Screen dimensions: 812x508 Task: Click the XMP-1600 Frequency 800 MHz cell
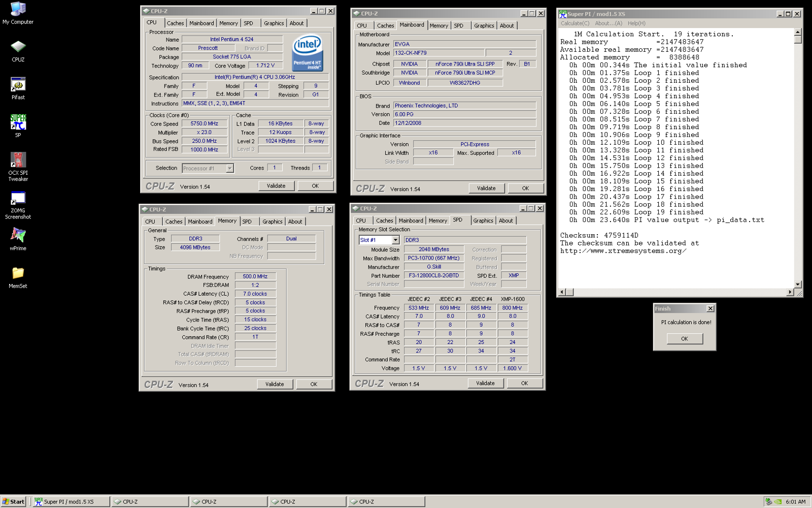click(x=513, y=308)
